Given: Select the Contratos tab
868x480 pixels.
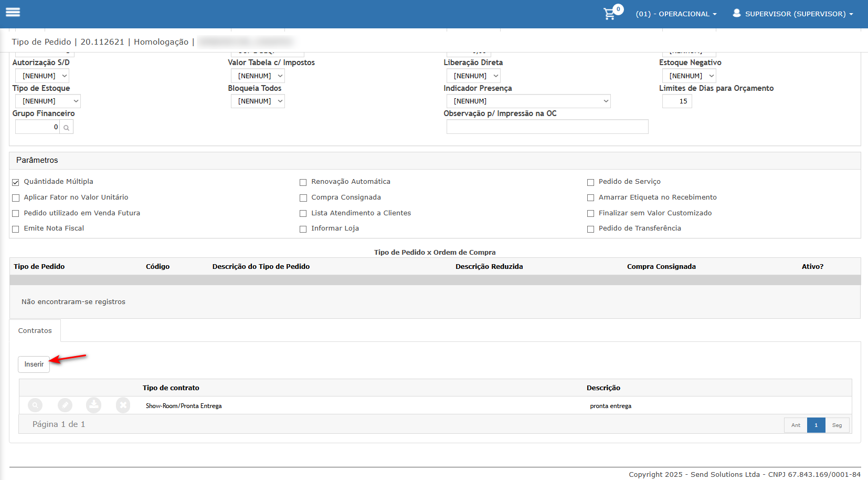Looking at the screenshot, I should coord(35,331).
